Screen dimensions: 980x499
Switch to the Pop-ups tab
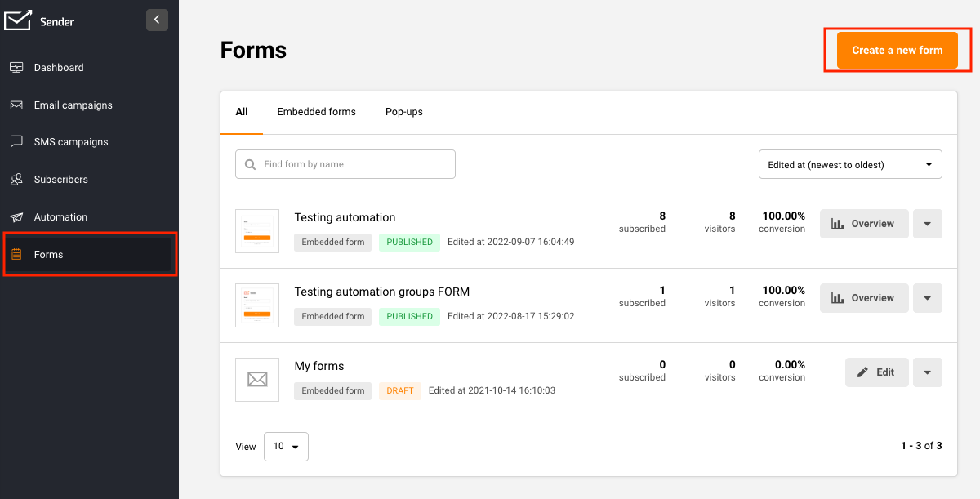click(403, 112)
